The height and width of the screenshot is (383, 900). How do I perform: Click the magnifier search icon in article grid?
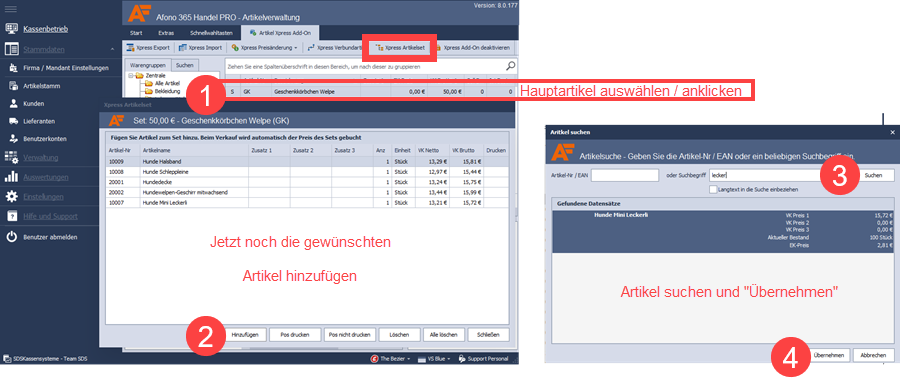[510, 65]
